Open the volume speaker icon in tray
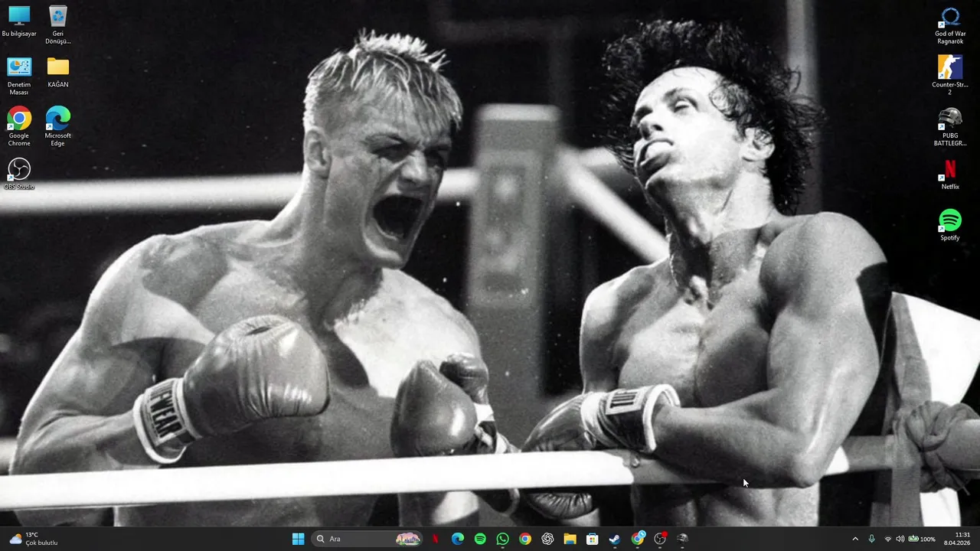980x551 pixels. click(x=900, y=539)
